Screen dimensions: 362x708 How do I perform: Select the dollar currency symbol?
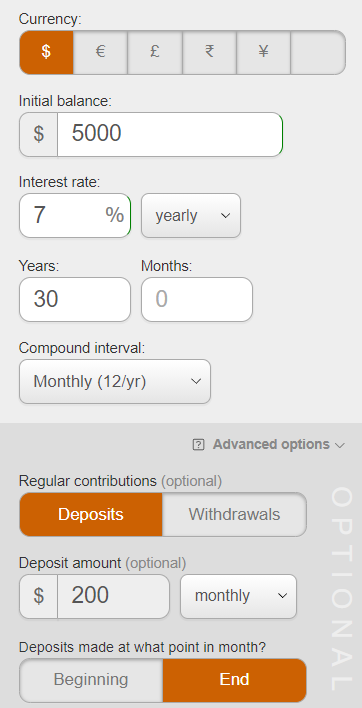point(46,52)
